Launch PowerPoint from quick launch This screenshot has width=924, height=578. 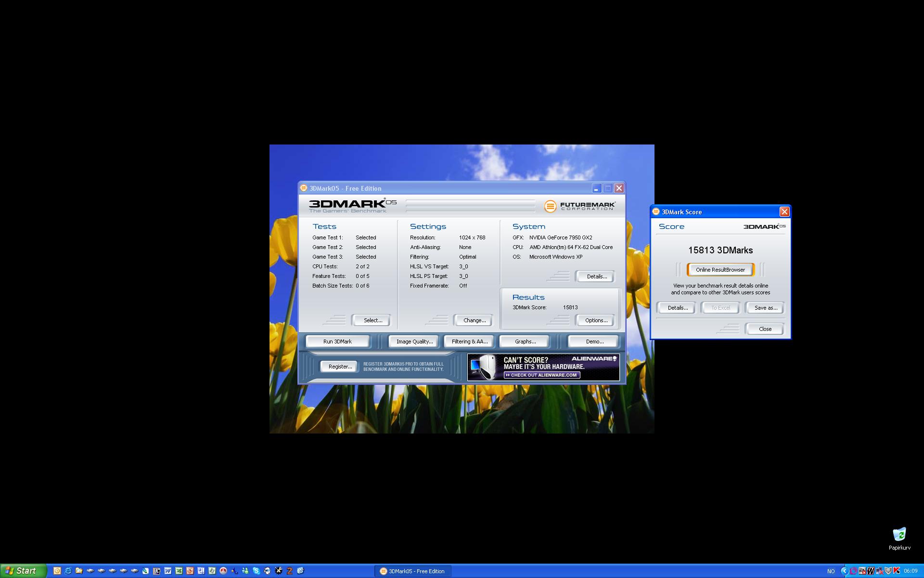click(190, 571)
